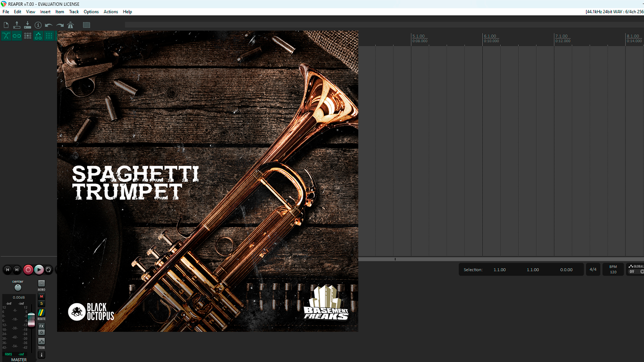Click selection start field 1.1.00

500,270
